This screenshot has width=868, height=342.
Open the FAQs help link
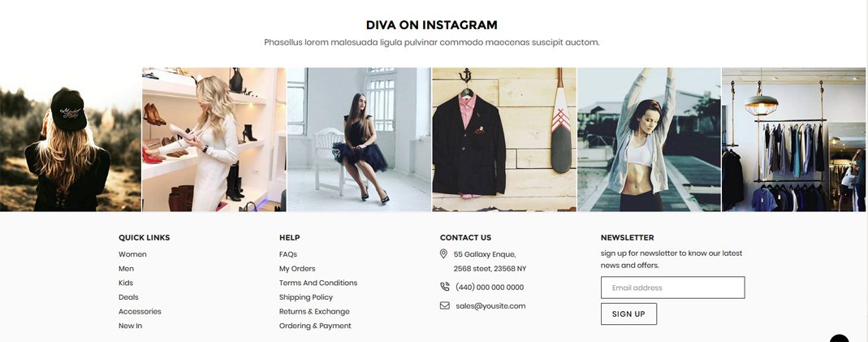click(288, 254)
